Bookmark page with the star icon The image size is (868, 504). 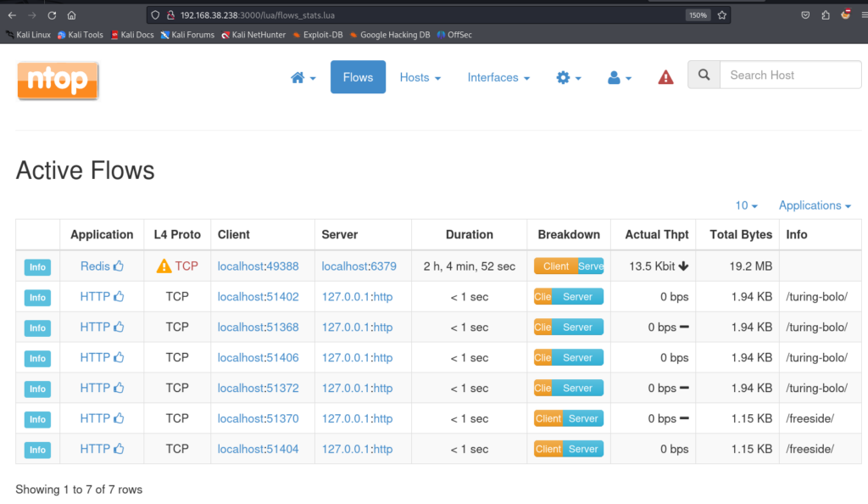pyautogui.click(x=722, y=15)
